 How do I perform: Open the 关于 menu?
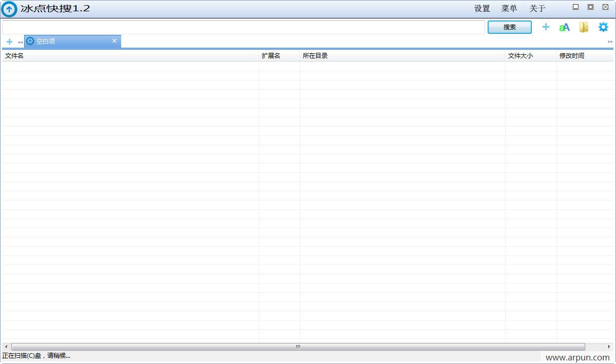tap(537, 8)
